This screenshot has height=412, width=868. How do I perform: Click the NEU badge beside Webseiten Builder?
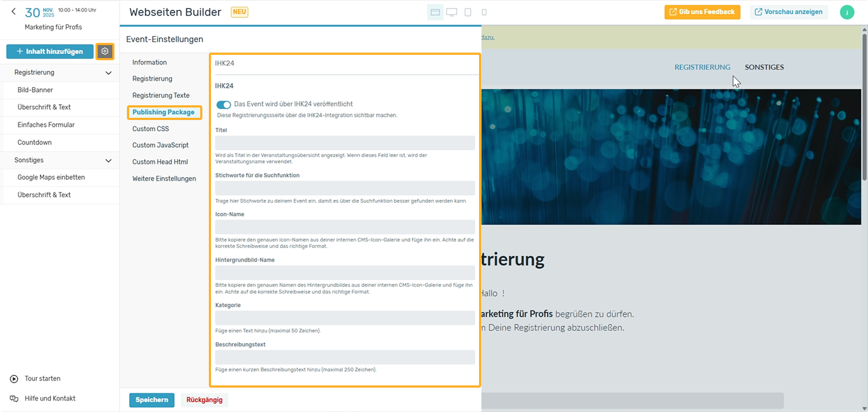coord(239,12)
